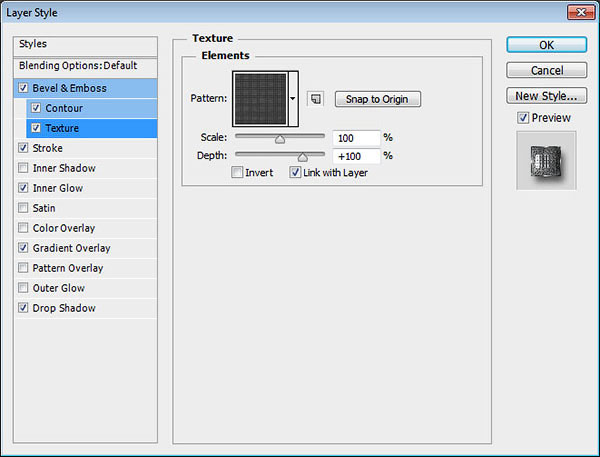Close the Layer Style dialog

coord(581,12)
